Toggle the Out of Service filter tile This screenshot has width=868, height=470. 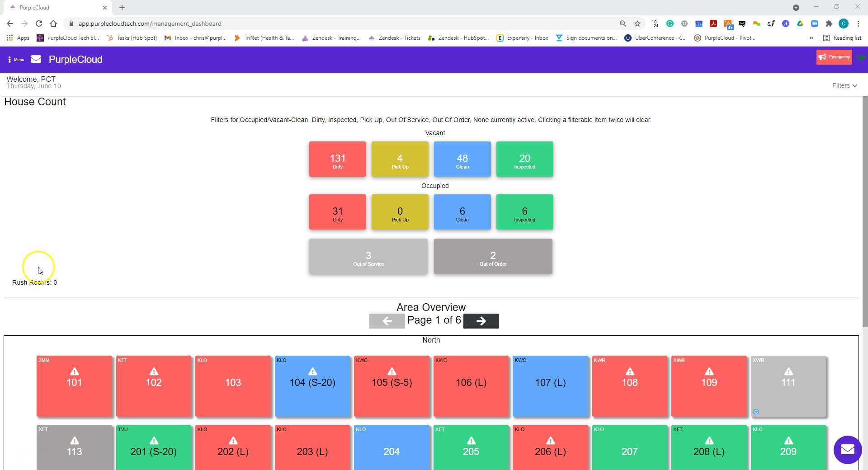[368, 256]
